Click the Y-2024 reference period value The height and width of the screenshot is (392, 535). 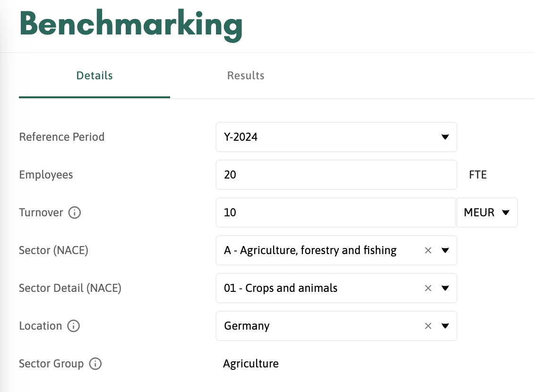click(x=241, y=137)
